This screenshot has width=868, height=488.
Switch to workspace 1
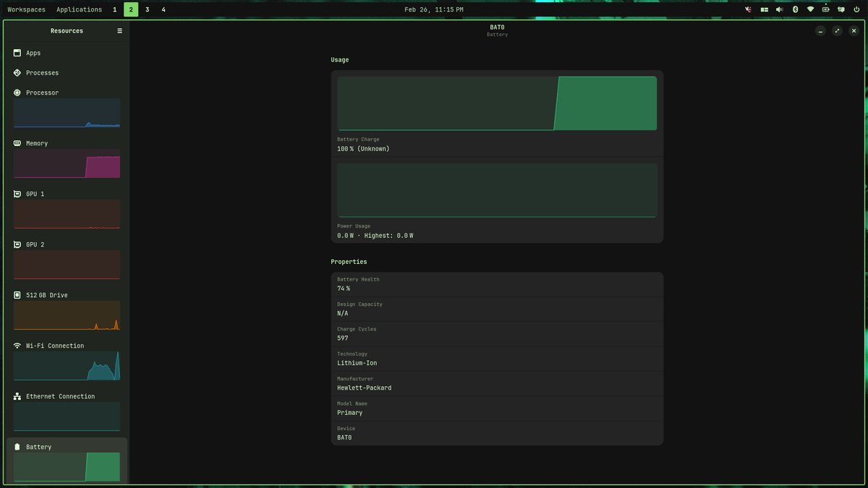point(114,9)
